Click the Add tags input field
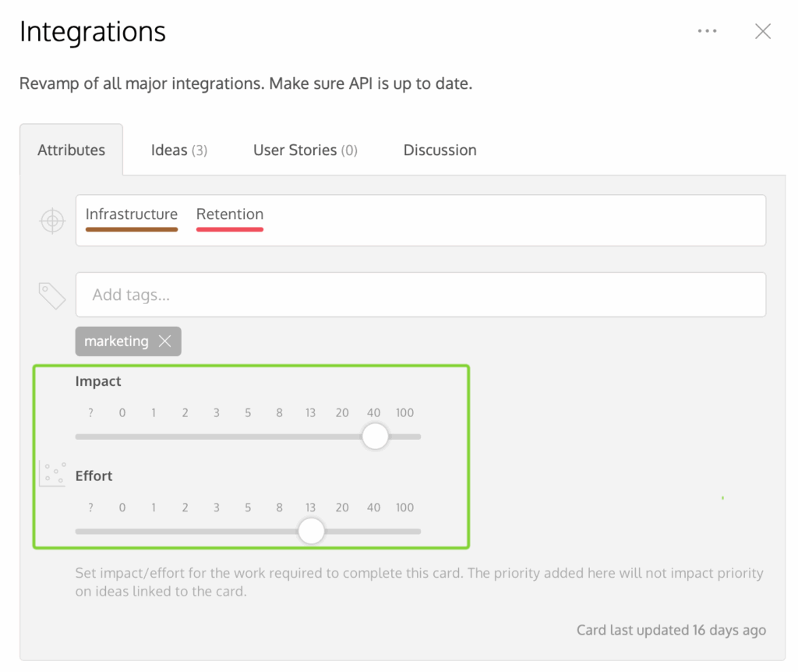This screenshot has width=798, height=672. coord(420,294)
